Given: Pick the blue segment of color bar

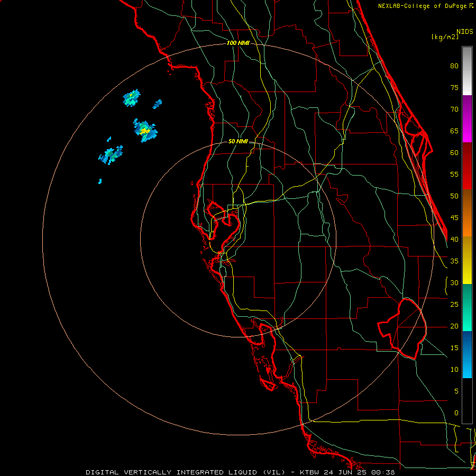Looking at the screenshot, I should 467,354.
